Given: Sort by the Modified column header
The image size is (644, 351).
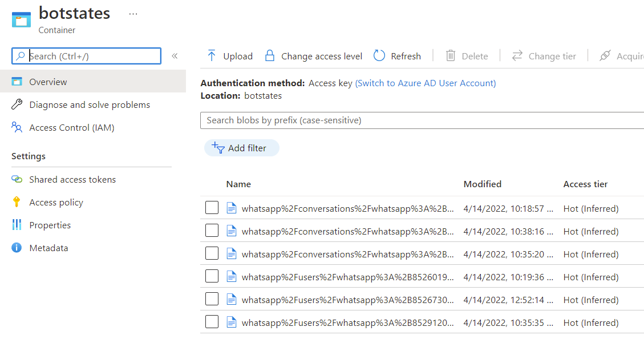Looking at the screenshot, I should point(483,184).
